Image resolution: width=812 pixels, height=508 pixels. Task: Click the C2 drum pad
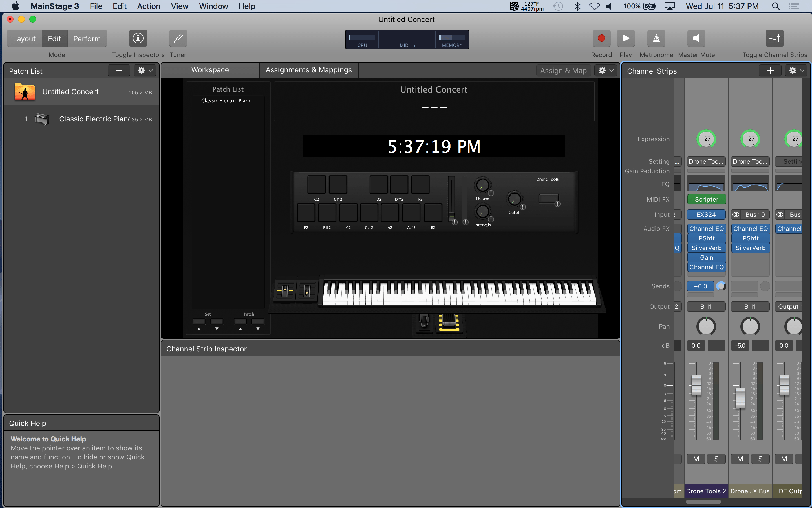[316, 185]
